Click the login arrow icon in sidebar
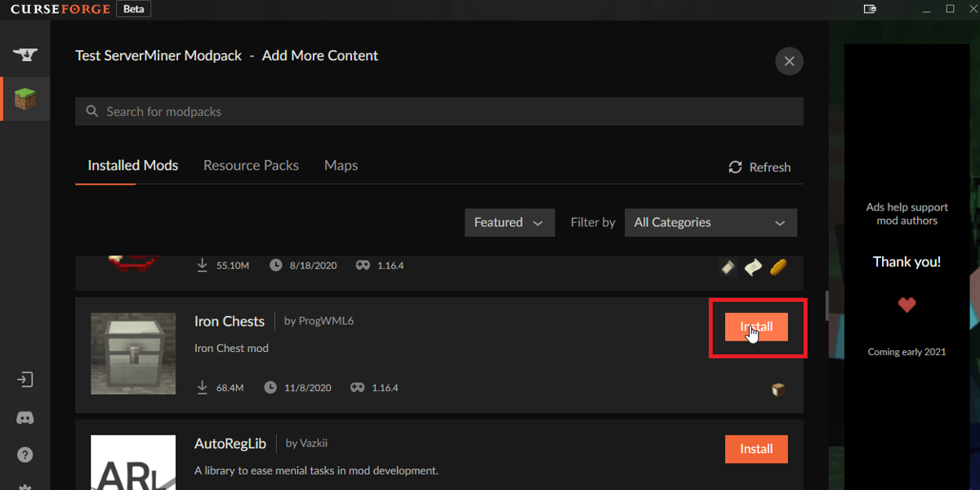980x490 pixels. 24,380
